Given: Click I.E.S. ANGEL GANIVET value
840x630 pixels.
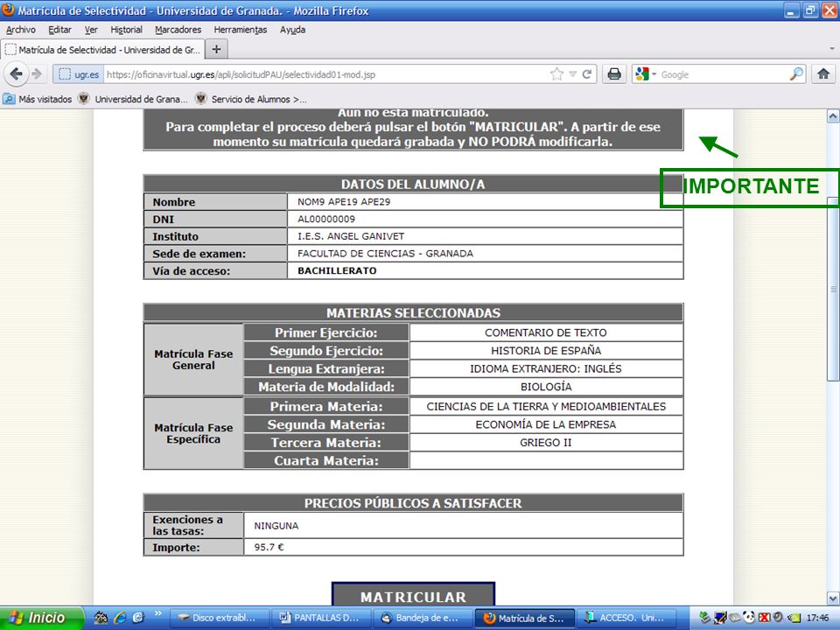Looking at the screenshot, I should (351, 236).
